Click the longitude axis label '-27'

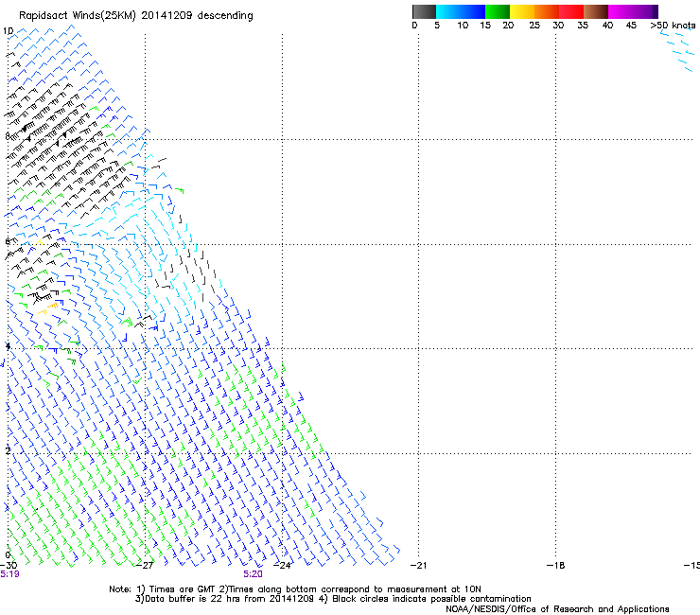pos(145,565)
